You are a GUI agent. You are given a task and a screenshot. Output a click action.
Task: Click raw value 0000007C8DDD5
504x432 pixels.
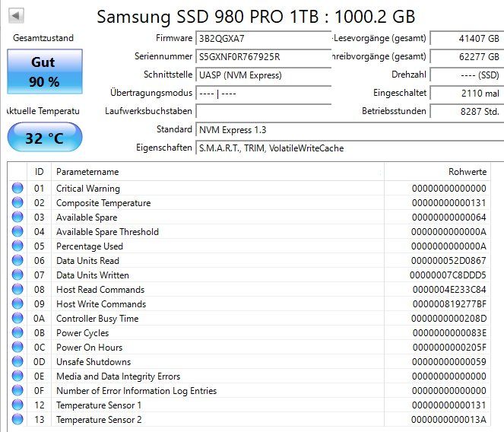click(448, 275)
